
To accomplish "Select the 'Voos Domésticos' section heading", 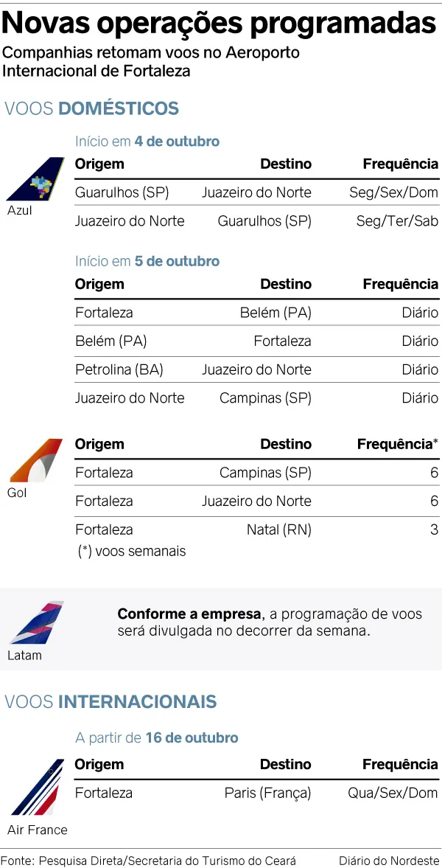I will point(92,108).
